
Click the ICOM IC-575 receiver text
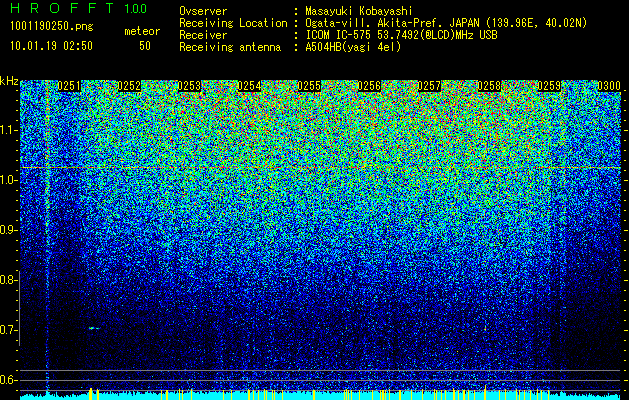tap(401, 35)
